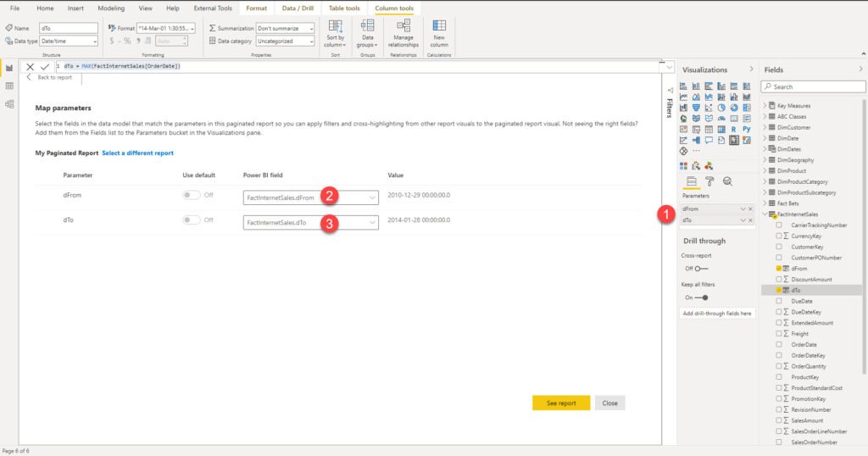Select the Treemap visual
The width and height of the screenshot is (868, 456).
tap(747, 108)
